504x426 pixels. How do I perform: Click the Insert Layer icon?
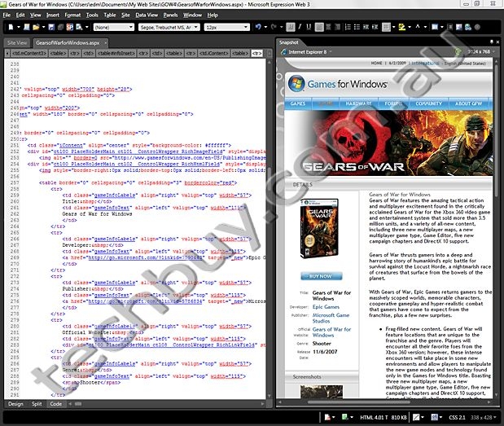449,28
